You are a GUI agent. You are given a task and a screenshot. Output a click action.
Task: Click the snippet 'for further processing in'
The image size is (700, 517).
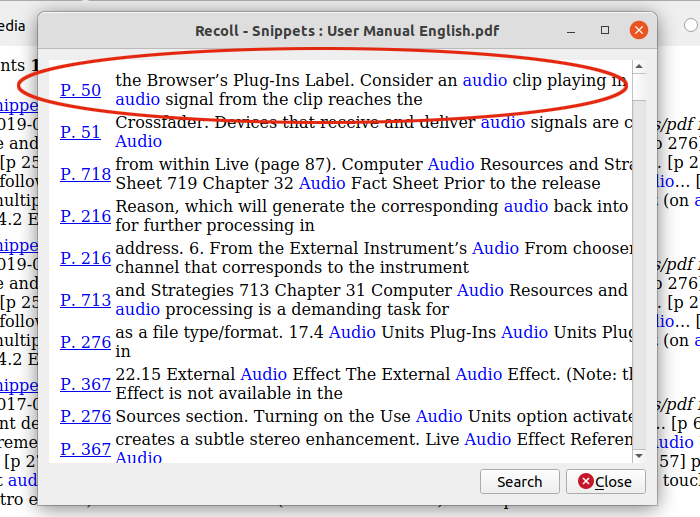(215, 225)
